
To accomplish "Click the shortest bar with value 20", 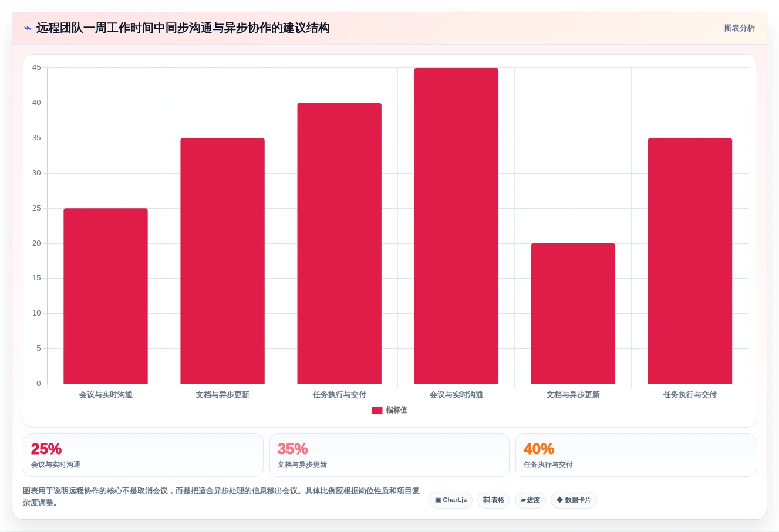I will click(x=573, y=314).
